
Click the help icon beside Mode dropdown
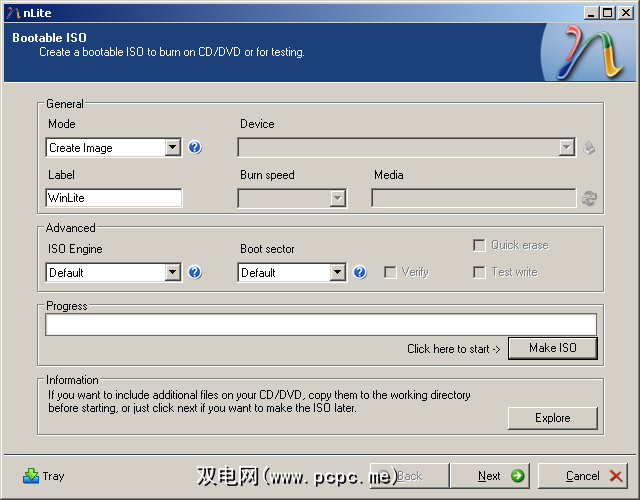(195, 148)
